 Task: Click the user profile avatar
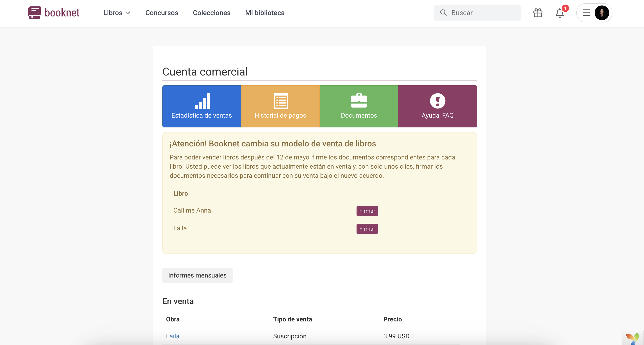point(601,13)
